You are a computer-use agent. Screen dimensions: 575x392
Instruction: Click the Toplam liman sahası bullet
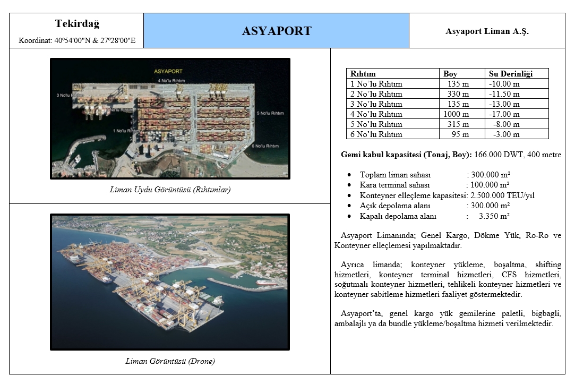click(x=429, y=175)
